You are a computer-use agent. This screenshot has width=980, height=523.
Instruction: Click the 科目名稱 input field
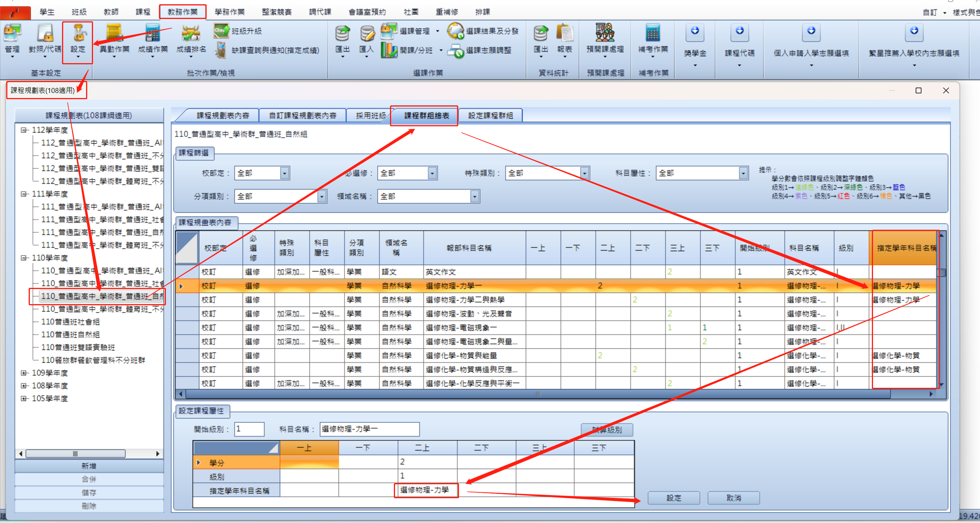tap(369, 429)
